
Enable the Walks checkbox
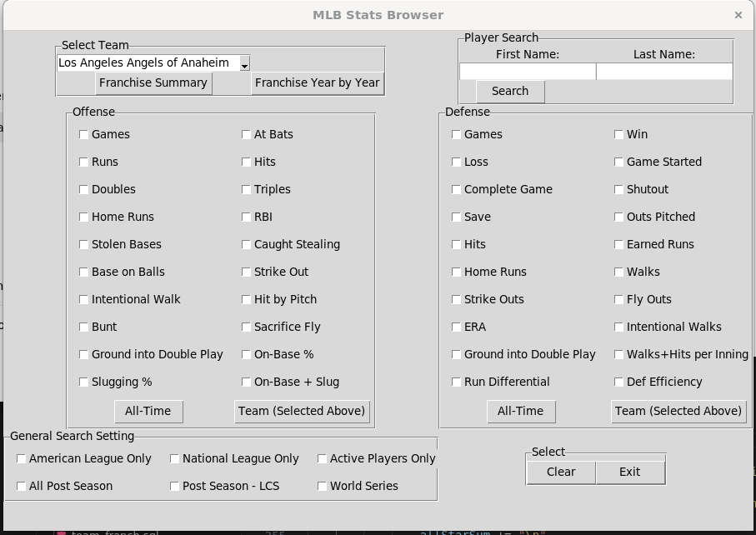[x=618, y=272]
